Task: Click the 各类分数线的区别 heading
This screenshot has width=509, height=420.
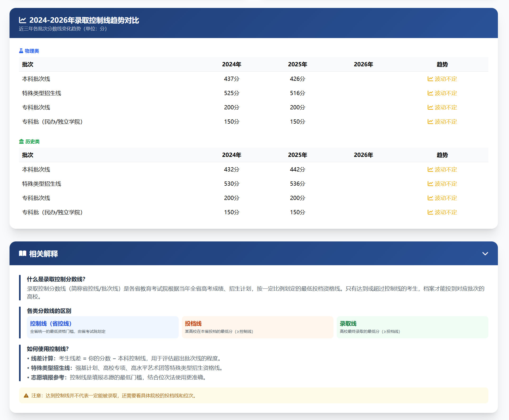Action: (49, 311)
